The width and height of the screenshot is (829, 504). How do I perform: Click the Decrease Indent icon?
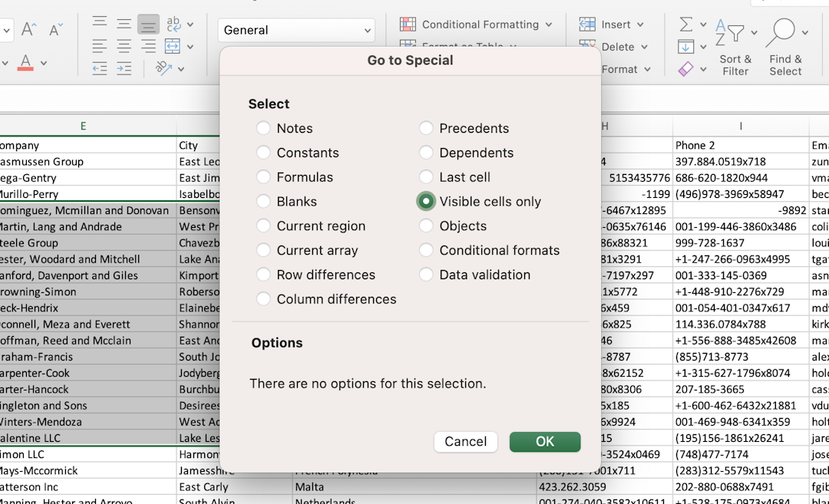click(99, 69)
